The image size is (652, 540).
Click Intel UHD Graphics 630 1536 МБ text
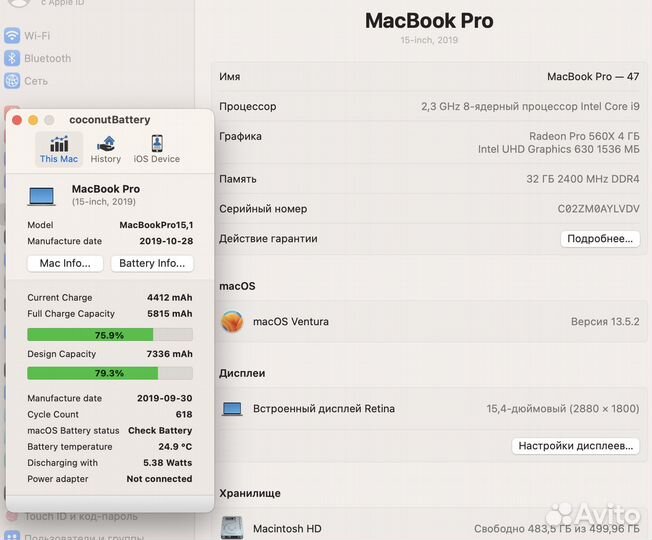pos(559,149)
